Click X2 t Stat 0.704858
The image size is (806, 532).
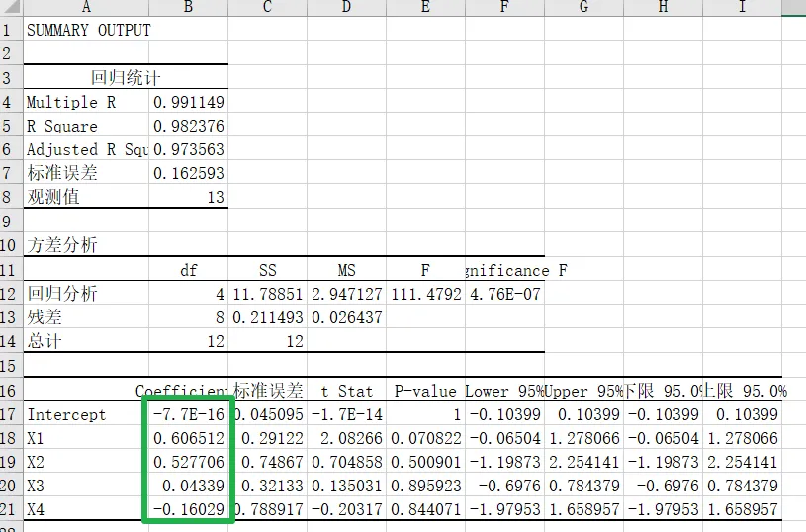tap(346, 461)
